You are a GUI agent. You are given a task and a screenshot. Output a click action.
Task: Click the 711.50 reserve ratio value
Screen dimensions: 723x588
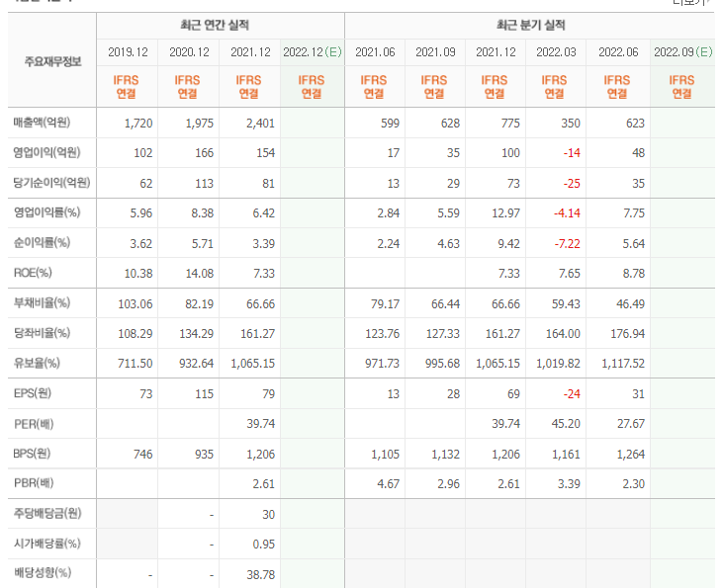(x=136, y=364)
